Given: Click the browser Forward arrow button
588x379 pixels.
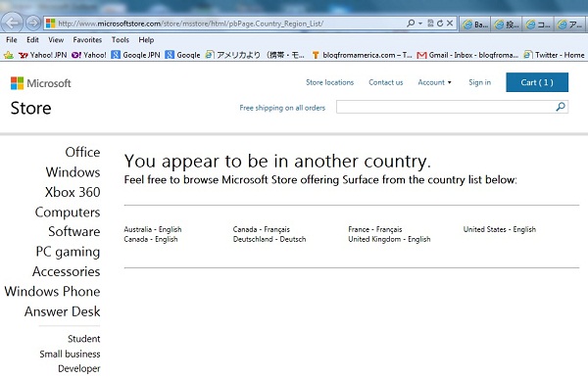Looking at the screenshot, I should coord(33,24).
